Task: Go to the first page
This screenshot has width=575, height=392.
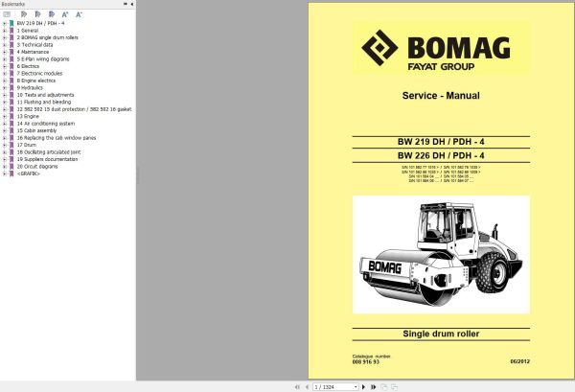Action: [x=297, y=387]
